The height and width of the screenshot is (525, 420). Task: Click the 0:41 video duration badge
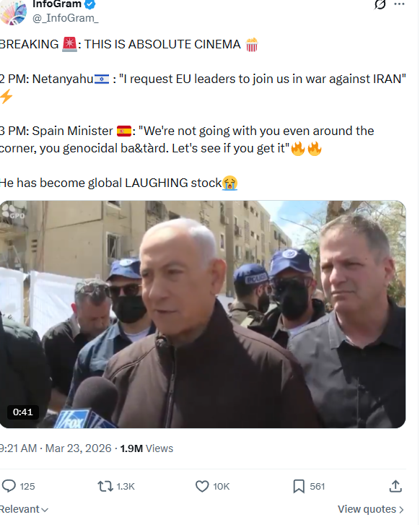click(x=23, y=413)
